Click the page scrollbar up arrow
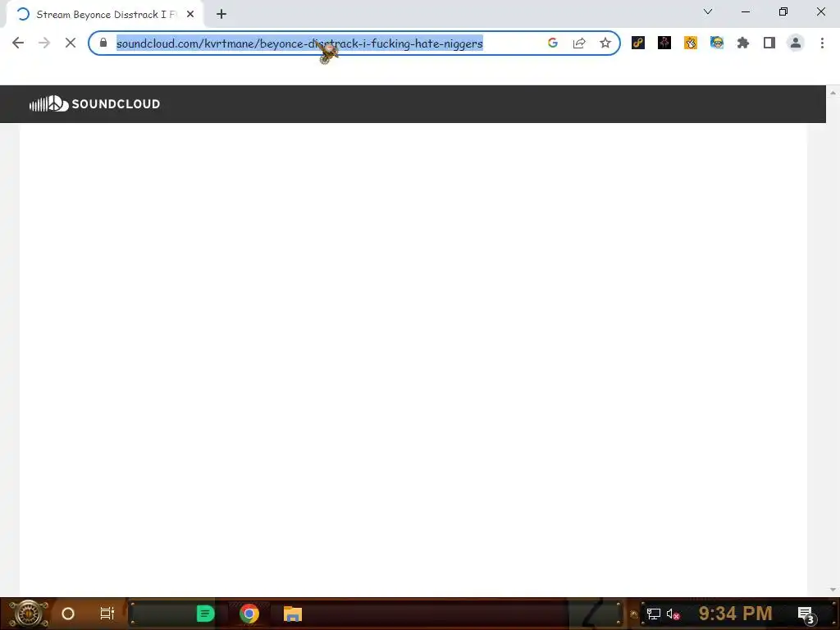Image resolution: width=840 pixels, height=630 pixels. point(833,92)
